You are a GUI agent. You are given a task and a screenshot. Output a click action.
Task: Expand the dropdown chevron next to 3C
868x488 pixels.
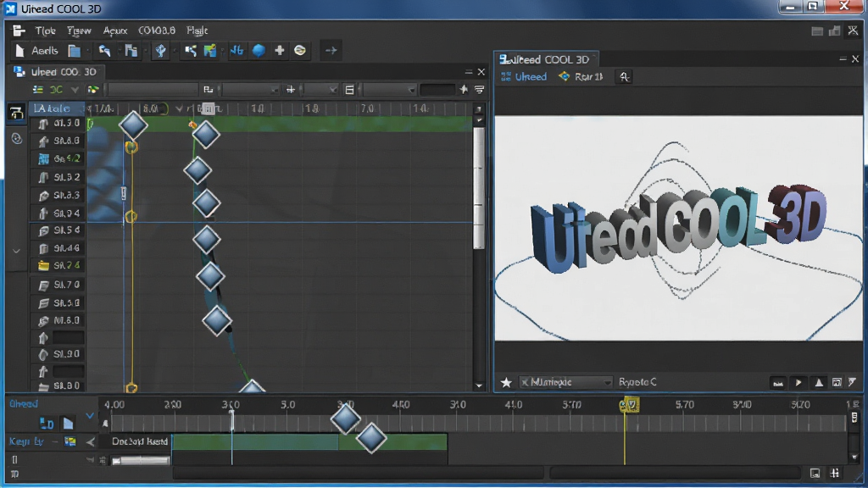(75, 90)
